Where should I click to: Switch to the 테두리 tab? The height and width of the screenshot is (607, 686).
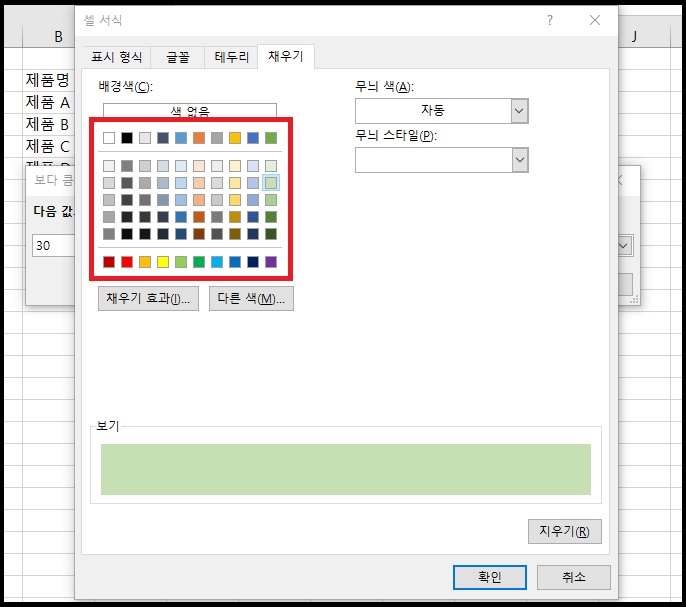point(231,57)
